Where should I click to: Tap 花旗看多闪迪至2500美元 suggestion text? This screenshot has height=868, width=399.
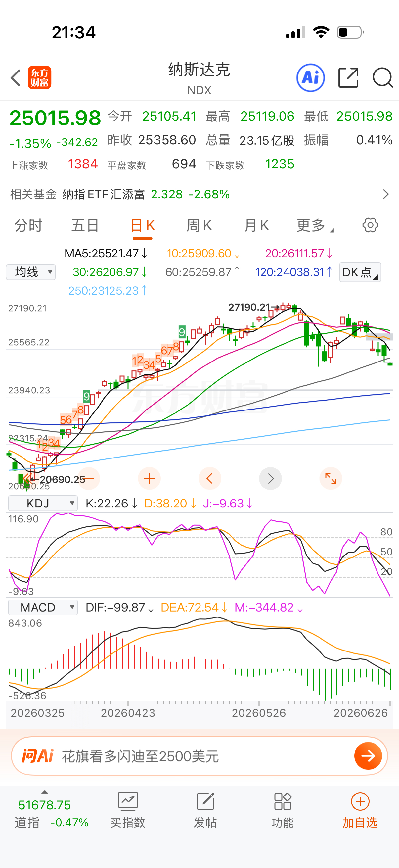[140, 756]
